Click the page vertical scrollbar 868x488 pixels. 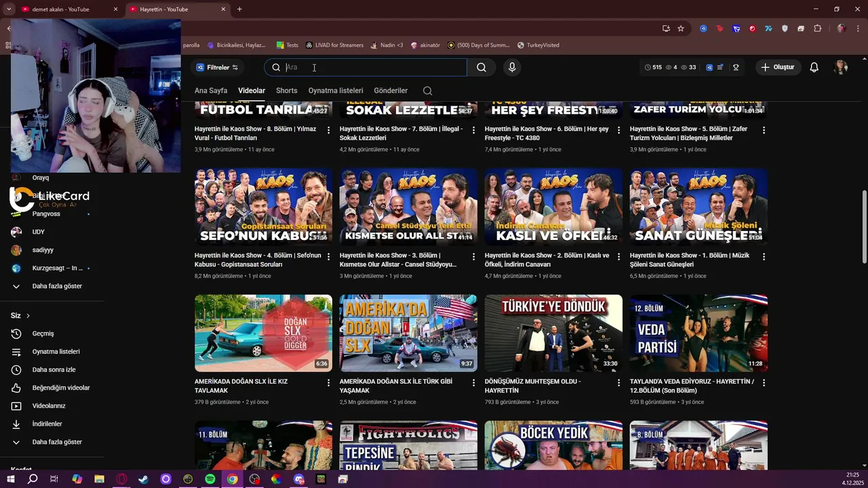(x=864, y=227)
